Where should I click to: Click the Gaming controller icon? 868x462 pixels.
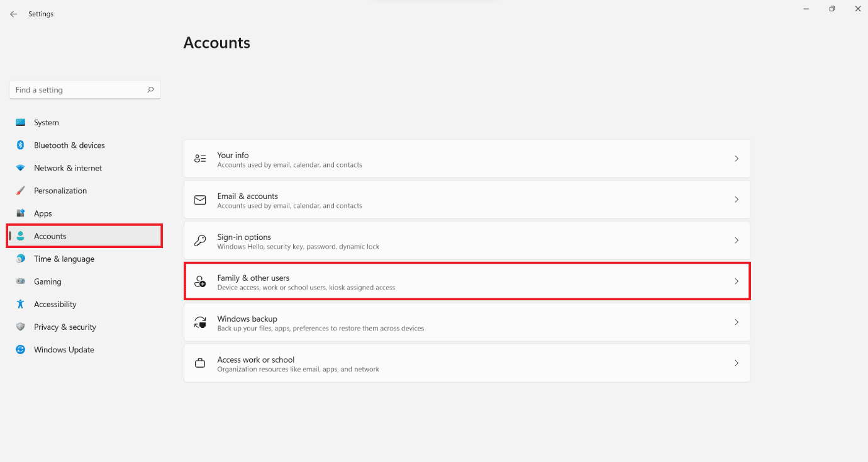tap(21, 281)
